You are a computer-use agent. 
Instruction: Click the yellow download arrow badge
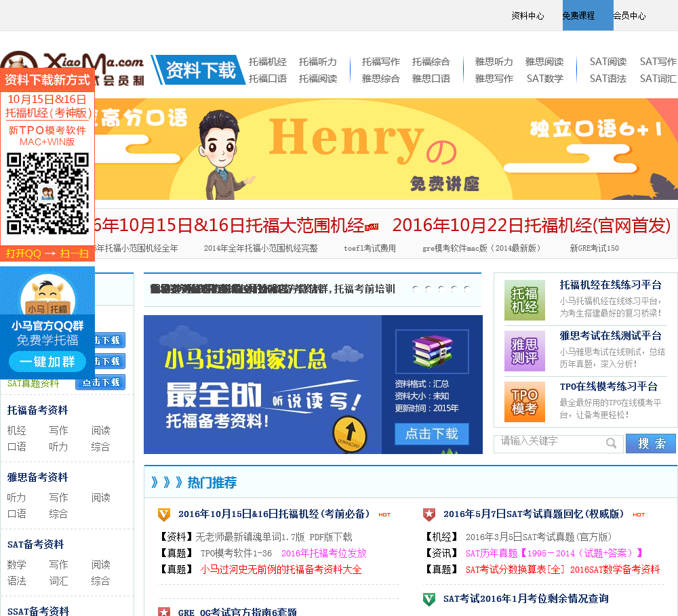click(x=349, y=434)
